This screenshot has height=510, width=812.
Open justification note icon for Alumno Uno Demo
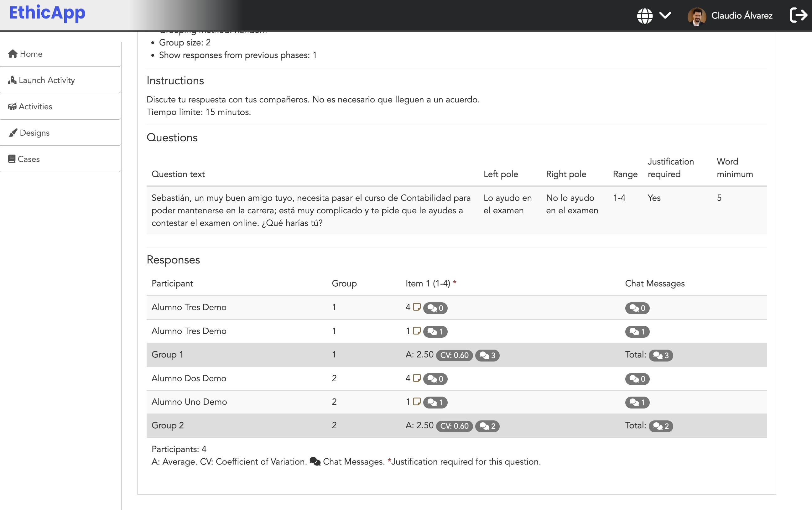coord(416,401)
